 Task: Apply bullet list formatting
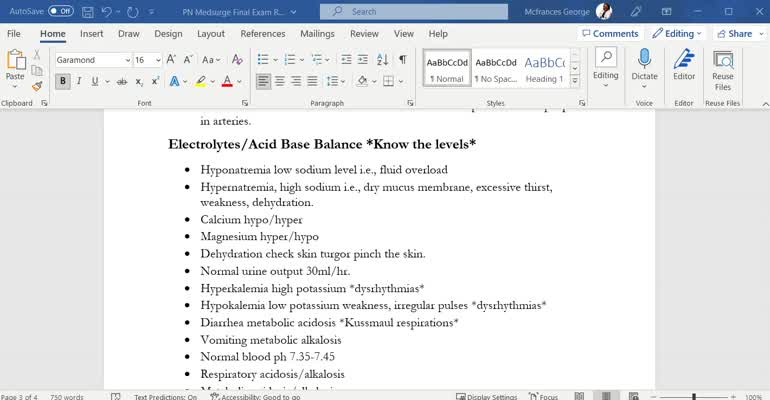(x=263, y=60)
